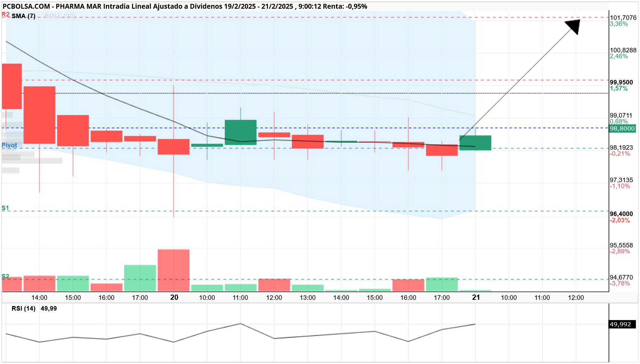Click the 99,9500 resistance price label
This screenshot has width=640, height=364.
pos(621,82)
